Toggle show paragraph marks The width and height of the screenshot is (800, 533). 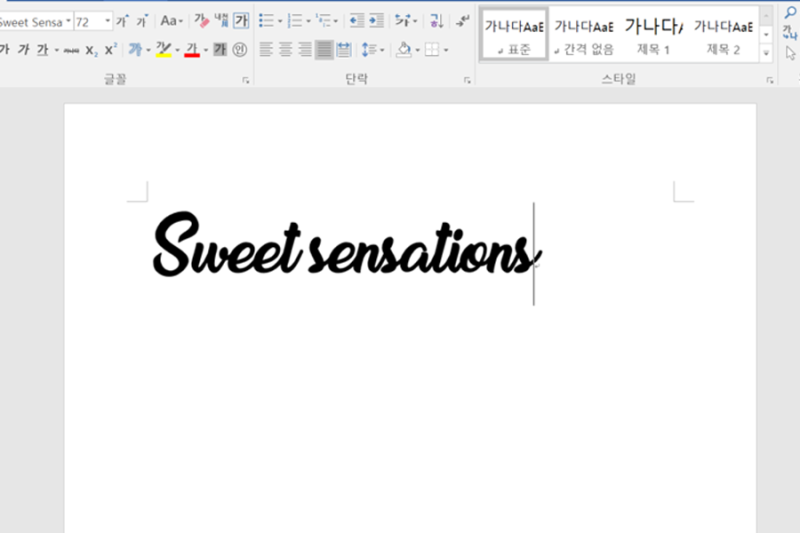pyautogui.click(x=463, y=21)
